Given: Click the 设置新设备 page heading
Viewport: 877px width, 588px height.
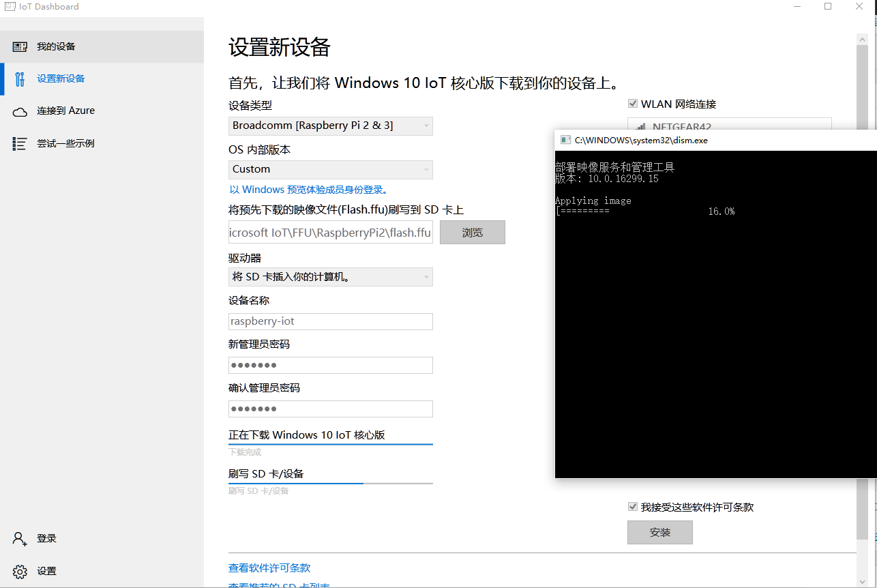Looking at the screenshot, I should [280, 47].
